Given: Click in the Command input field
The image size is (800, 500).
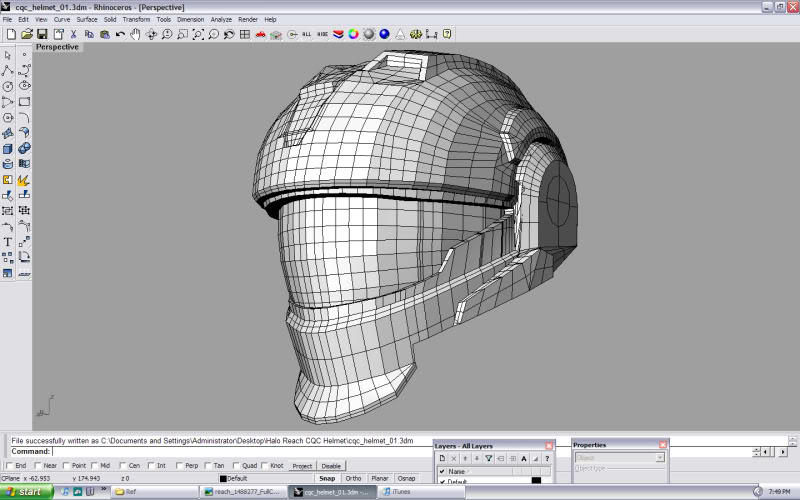Looking at the screenshot, I should [242, 452].
